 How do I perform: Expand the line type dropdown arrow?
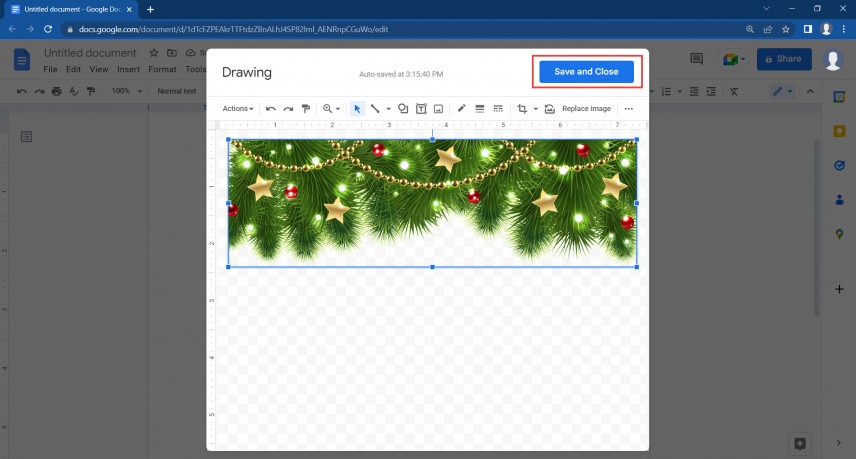coord(388,108)
